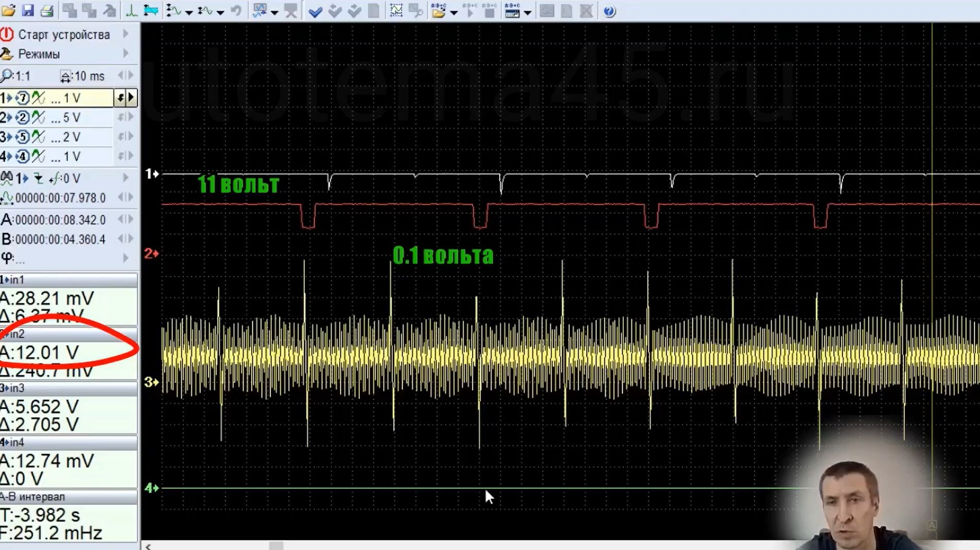The width and height of the screenshot is (980, 550).
Task: Click the first gray checkmark-with-arrow icon
Action: pos(335,11)
